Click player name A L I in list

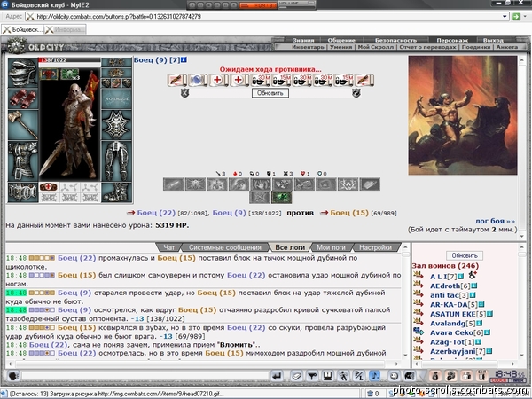[x=439, y=277]
